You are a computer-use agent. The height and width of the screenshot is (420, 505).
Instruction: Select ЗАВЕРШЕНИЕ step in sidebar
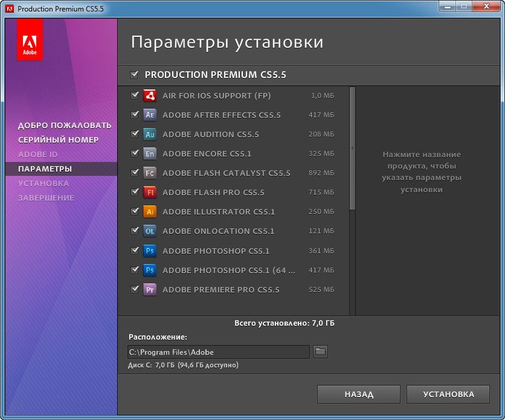(46, 198)
